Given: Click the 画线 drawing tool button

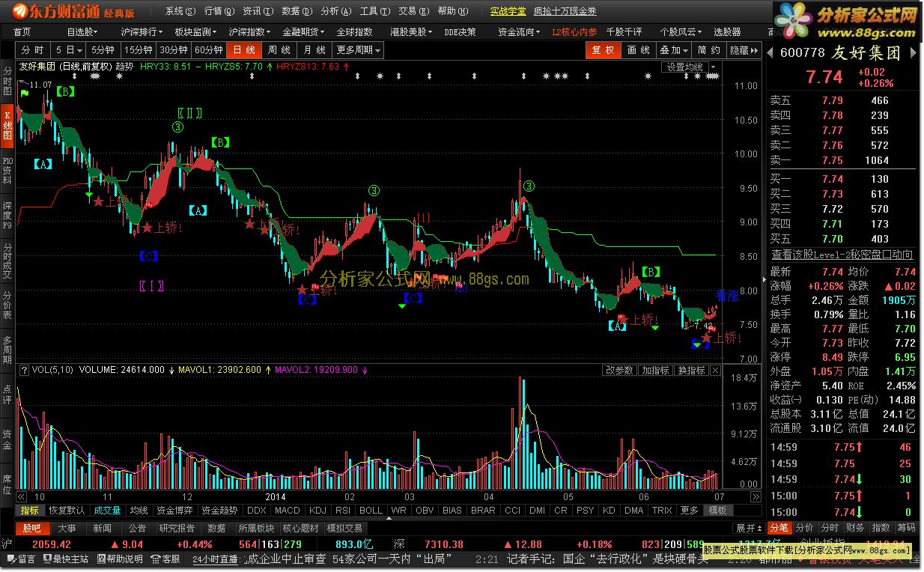Looking at the screenshot, I should pos(639,50).
